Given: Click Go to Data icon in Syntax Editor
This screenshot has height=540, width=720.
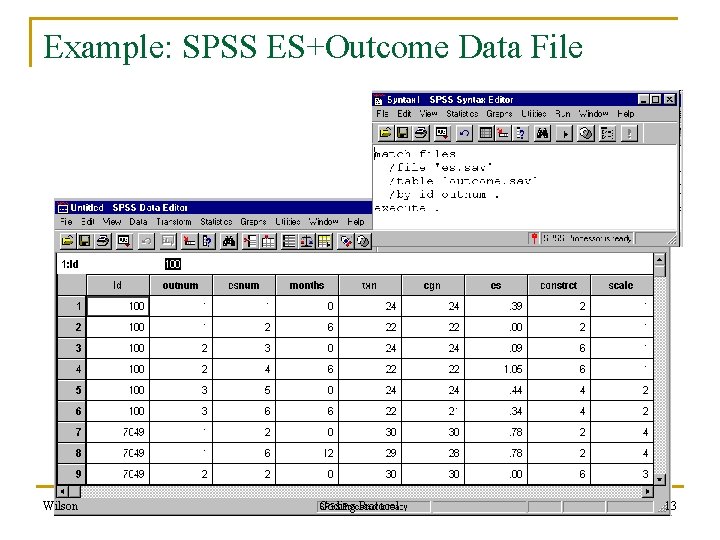Looking at the screenshot, I should [x=486, y=133].
